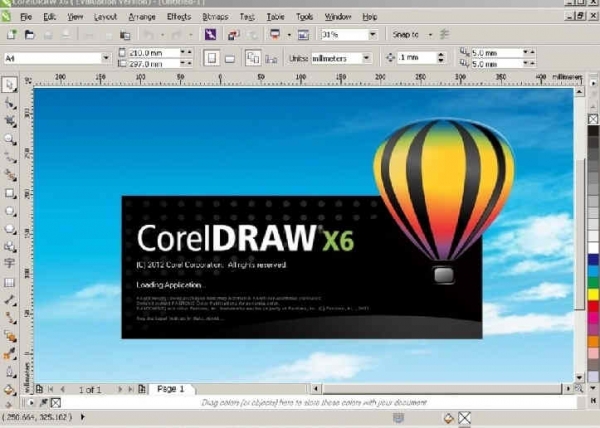
Task: Pick the green color swatch
Action: [x=593, y=283]
